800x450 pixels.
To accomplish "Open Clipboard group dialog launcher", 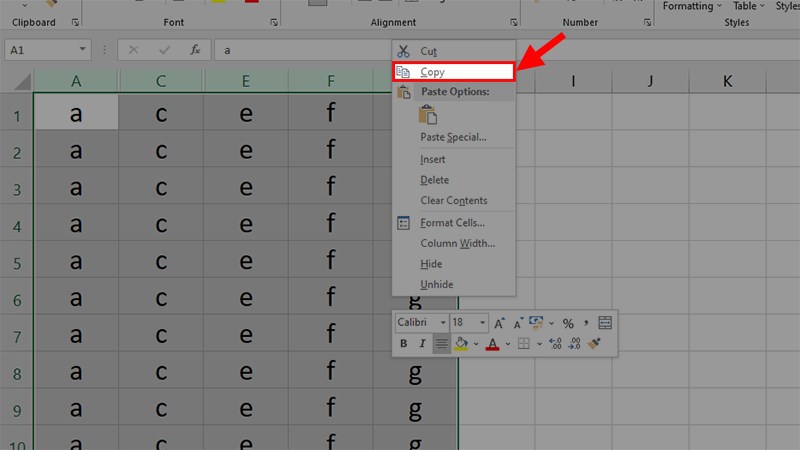I will pos(75,22).
